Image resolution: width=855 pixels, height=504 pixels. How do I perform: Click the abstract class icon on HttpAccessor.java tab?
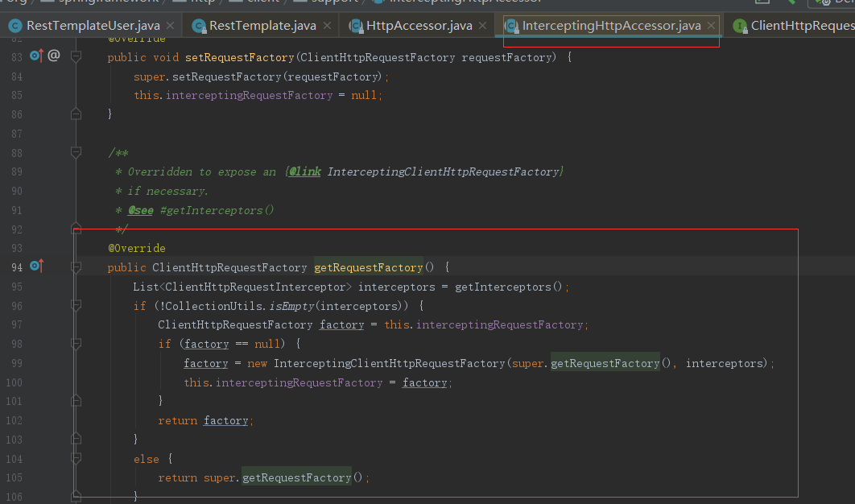coord(356,26)
